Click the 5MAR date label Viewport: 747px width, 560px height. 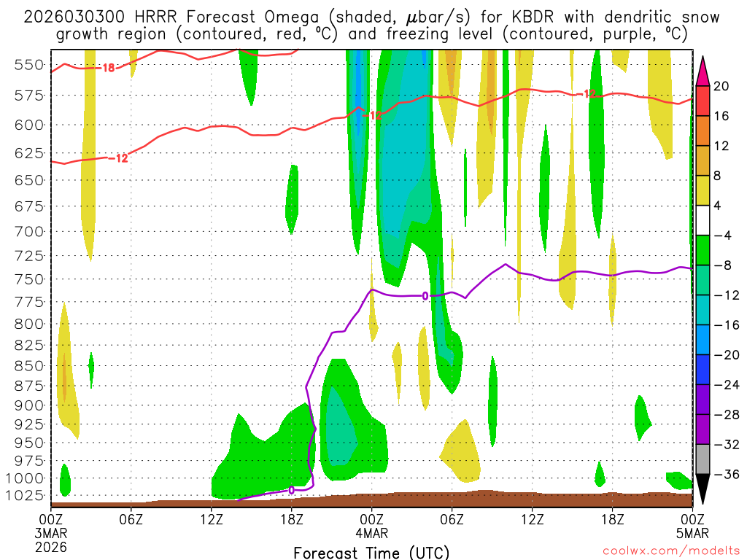click(x=692, y=533)
